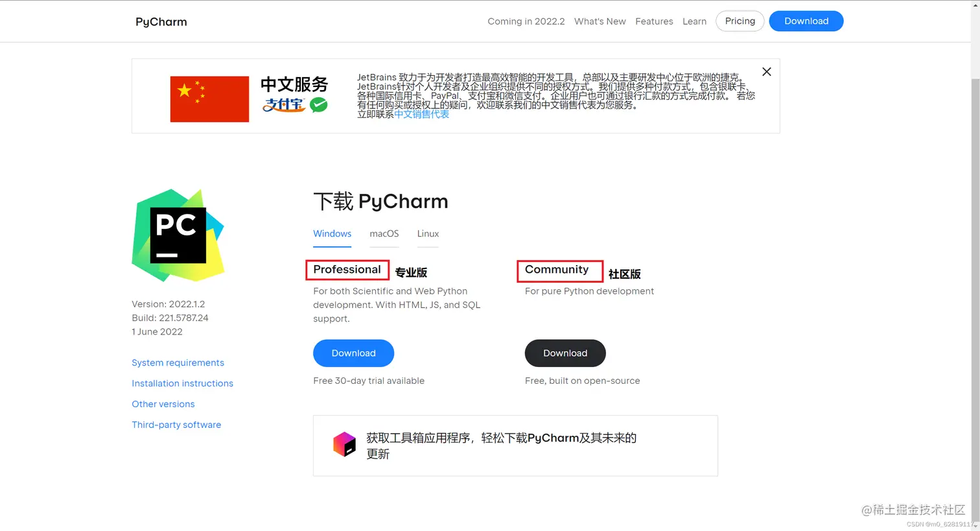Close the Chinese service banner
This screenshot has height=531, width=980.
(x=766, y=72)
